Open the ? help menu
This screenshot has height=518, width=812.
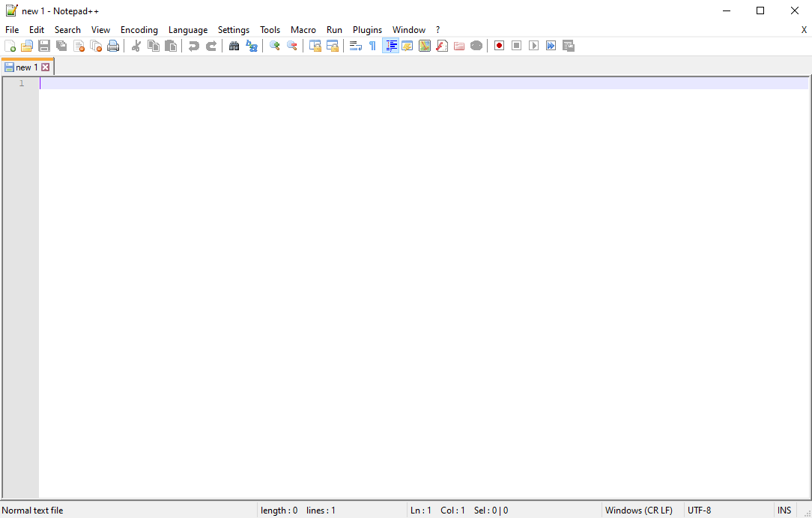(x=437, y=30)
